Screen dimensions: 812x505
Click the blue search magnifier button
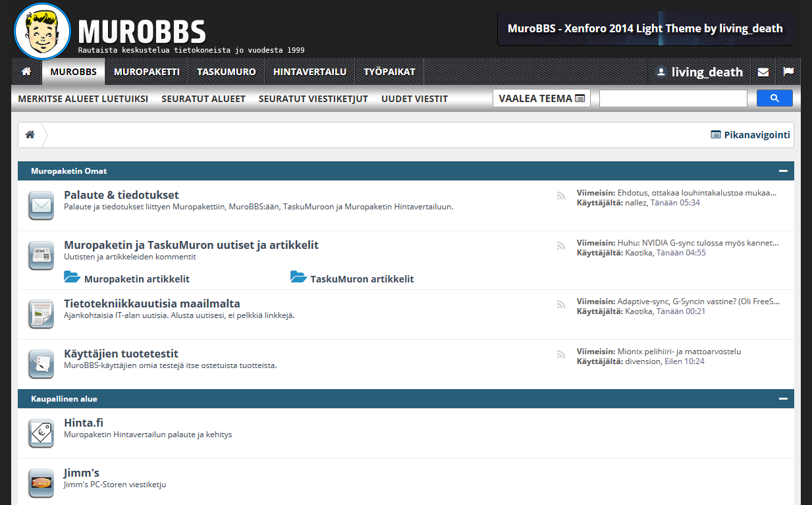774,98
